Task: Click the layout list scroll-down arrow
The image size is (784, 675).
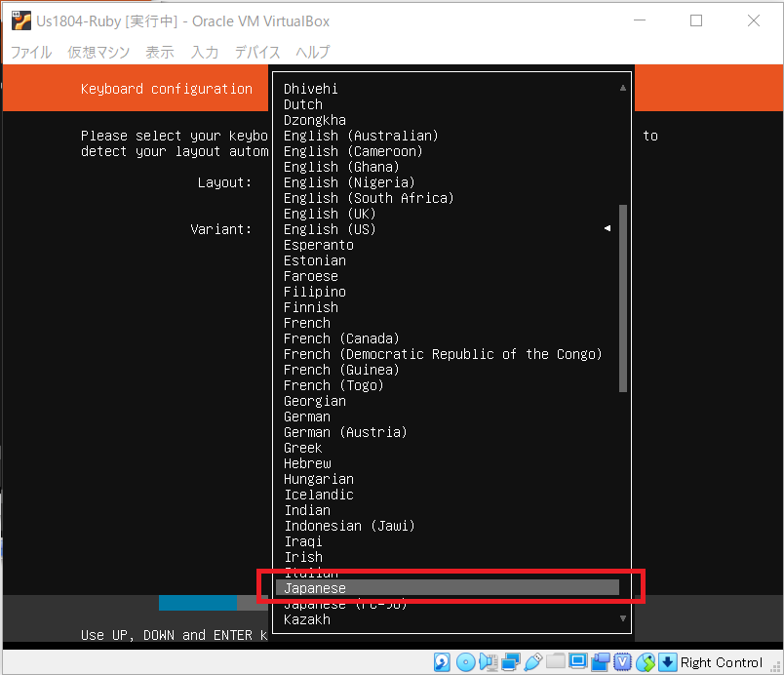Action: click(x=623, y=618)
